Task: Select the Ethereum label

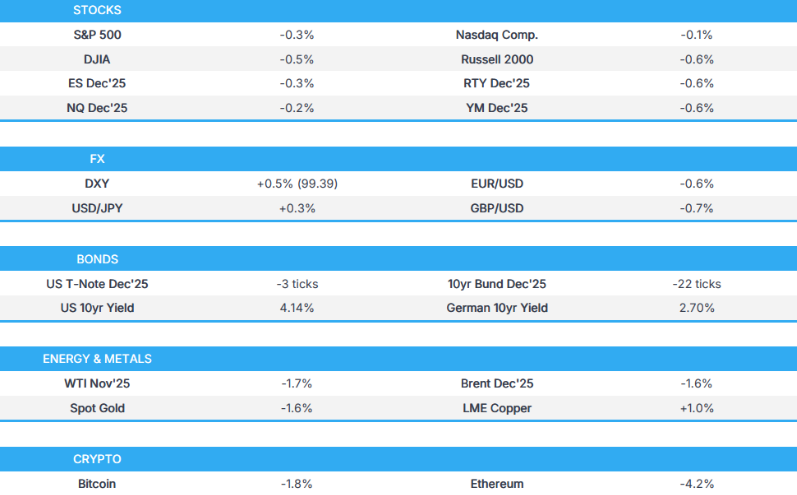Action: [496, 484]
